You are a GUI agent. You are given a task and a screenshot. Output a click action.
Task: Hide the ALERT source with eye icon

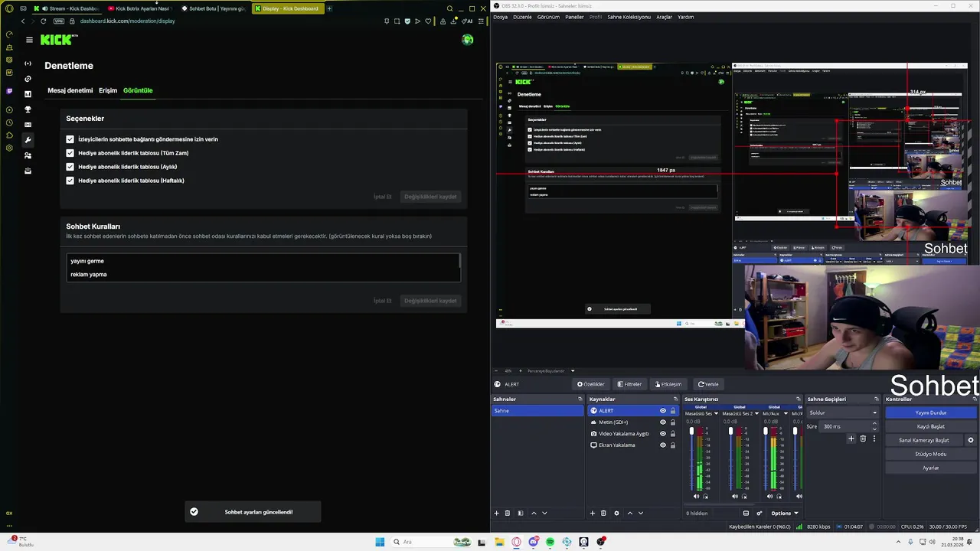click(663, 411)
